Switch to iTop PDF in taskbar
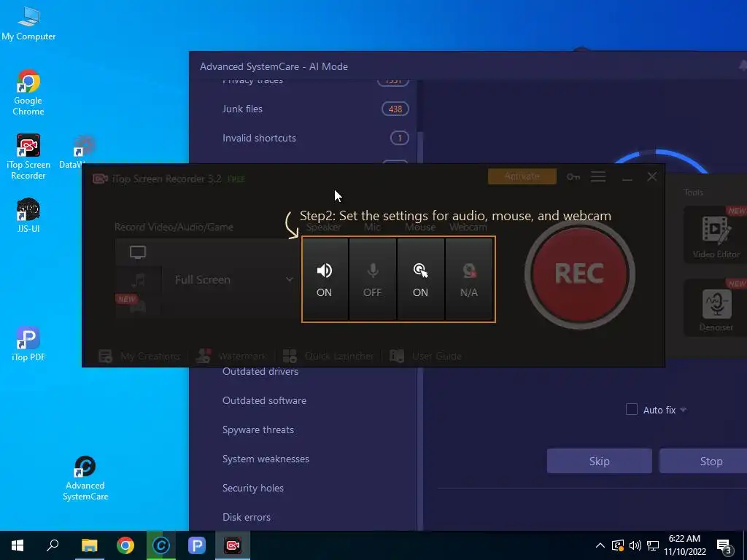The image size is (747, 560). coord(197,545)
